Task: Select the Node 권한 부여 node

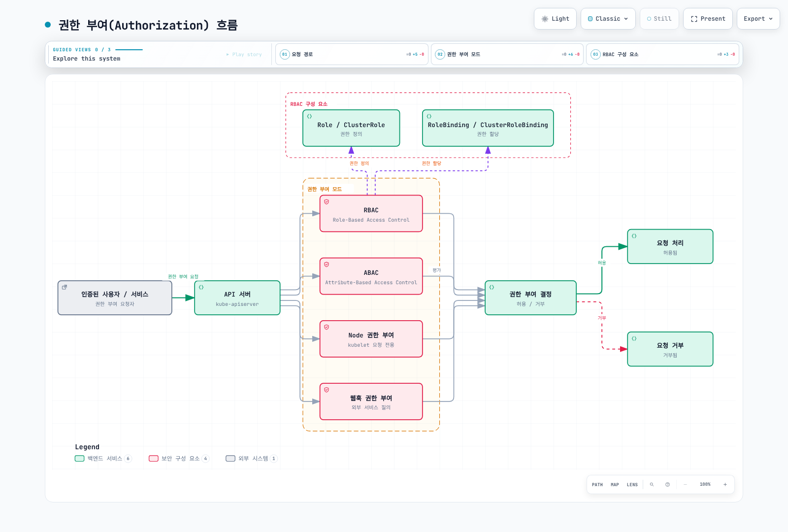Action: coord(371,339)
